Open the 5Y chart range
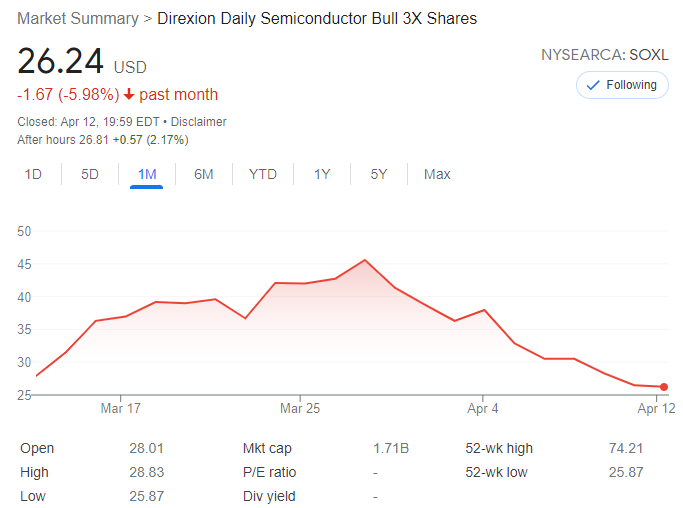Viewport: 683px width, 508px height. [x=379, y=174]
